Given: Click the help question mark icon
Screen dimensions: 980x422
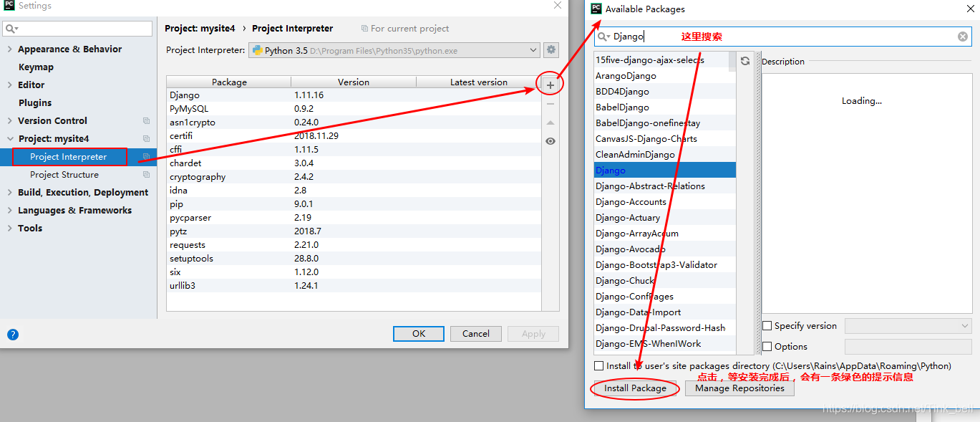Looking at the screenshot, I should (x=13, y=334).
